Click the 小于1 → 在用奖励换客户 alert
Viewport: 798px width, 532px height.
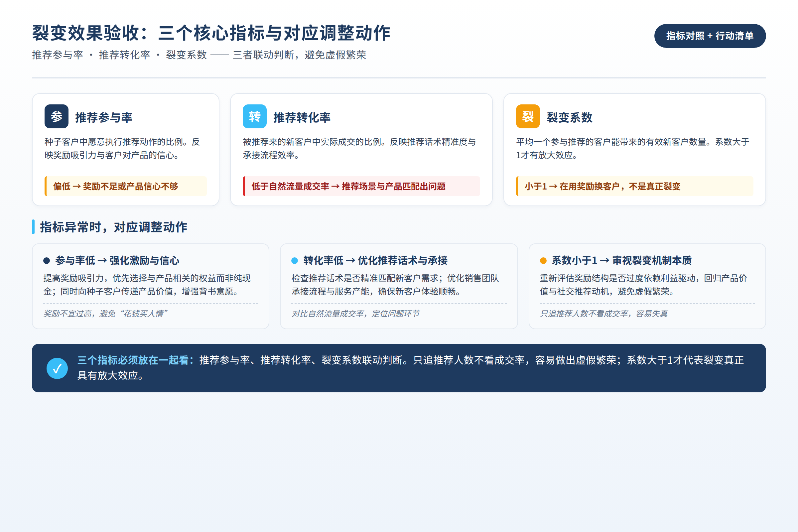coord(634,186)
